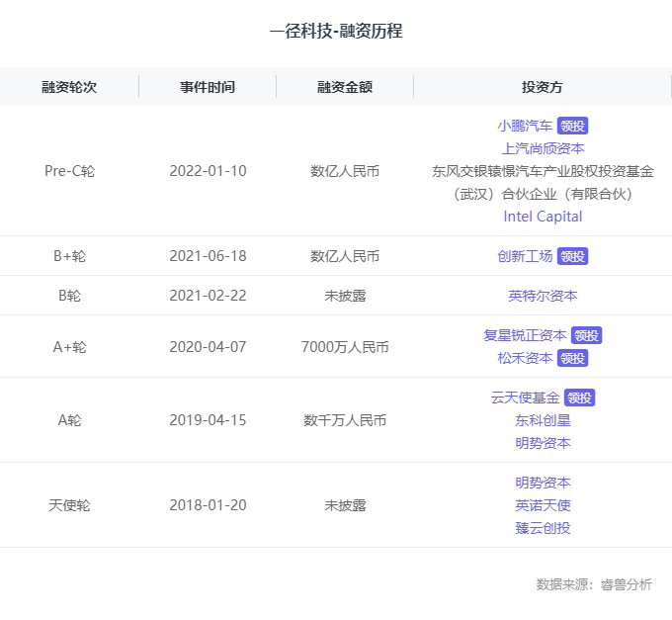Image resolution: width=672 pixels, height=620 pixels.
Task: Click the 数千万人民币 amount
Action: [x=345, y=420]
